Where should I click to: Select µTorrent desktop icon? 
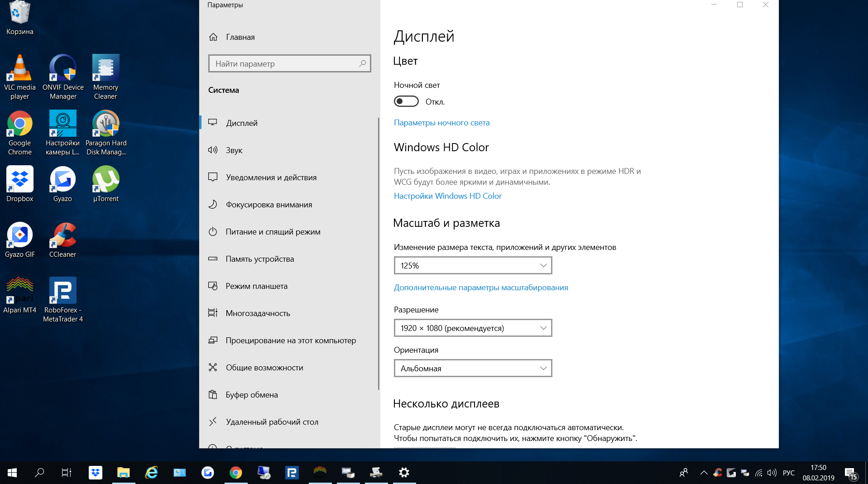point(106,184)
